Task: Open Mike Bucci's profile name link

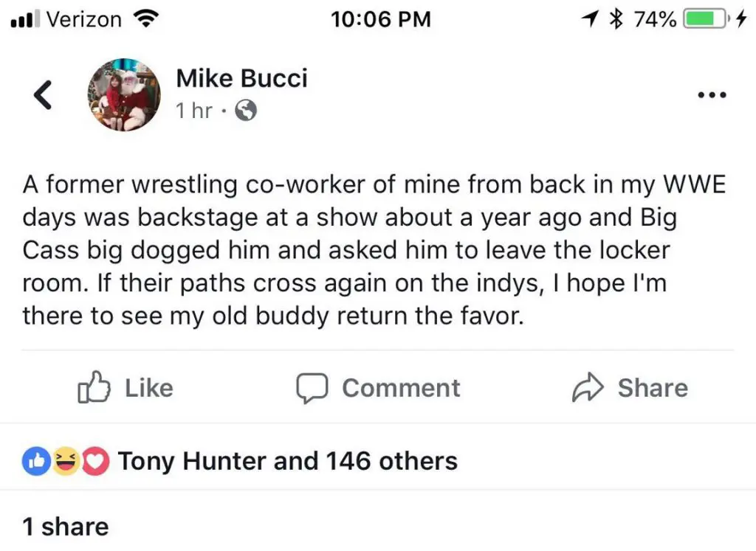Action: (241, 78)
